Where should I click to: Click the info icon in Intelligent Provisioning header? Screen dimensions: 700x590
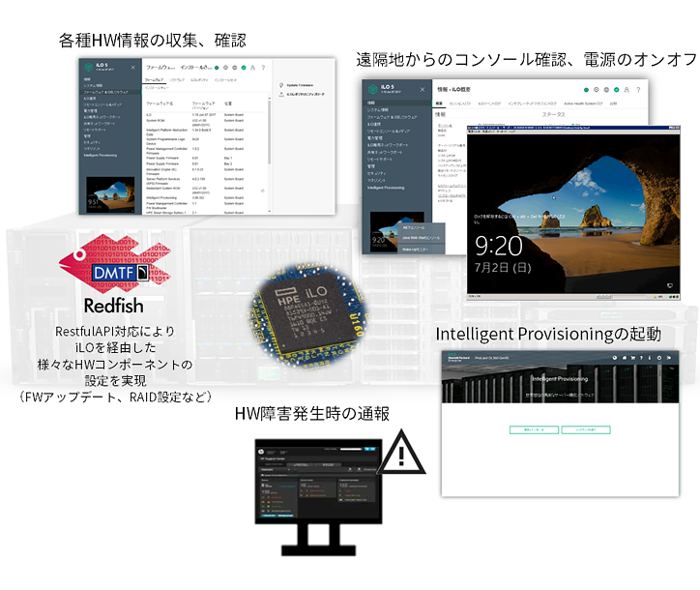[x=650, y=358]
